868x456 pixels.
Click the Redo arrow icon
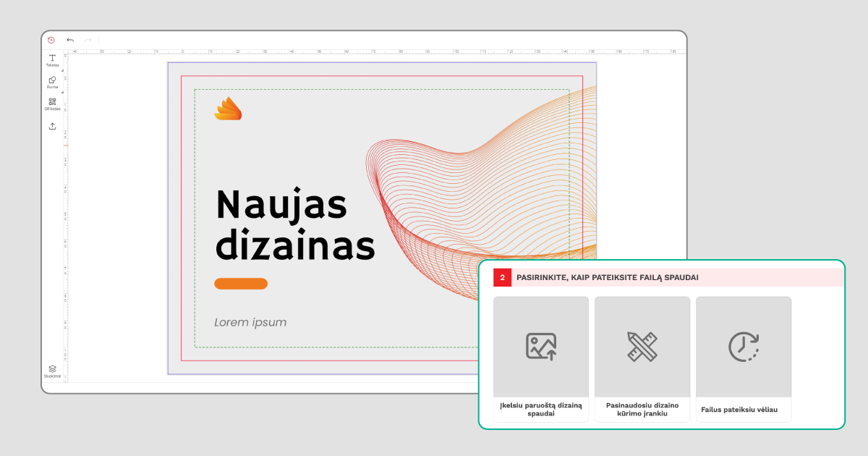pos(88,40)
